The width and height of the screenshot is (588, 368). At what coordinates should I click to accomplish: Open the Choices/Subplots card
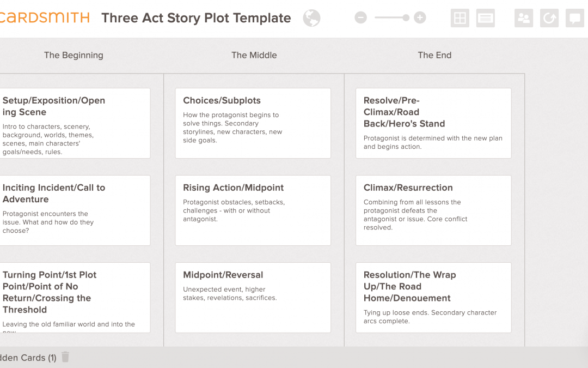coord(253,123)
